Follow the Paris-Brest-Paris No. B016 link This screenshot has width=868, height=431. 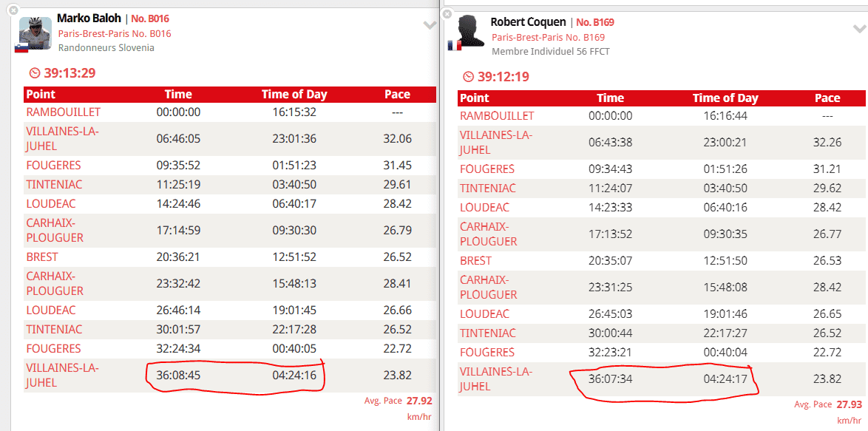[x=115, y=34]
